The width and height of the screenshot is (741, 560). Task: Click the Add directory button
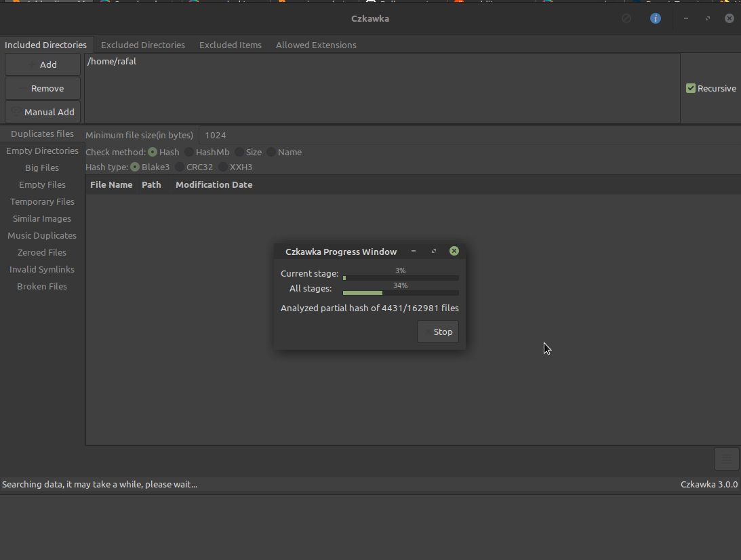(43, 64)
